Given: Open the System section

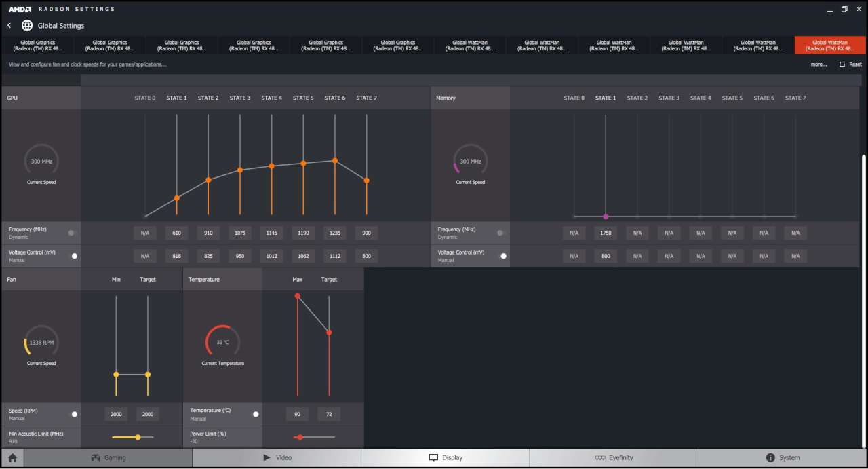Looking at the screenshot, I should click(782, 457).
